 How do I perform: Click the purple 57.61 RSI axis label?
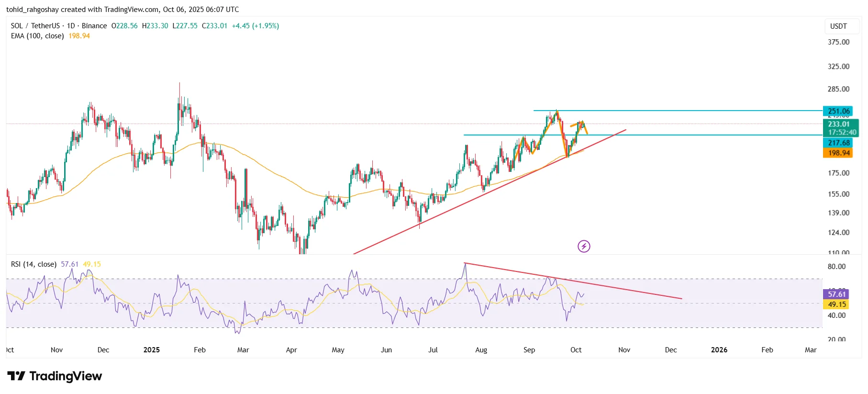(x=836, y=294)
